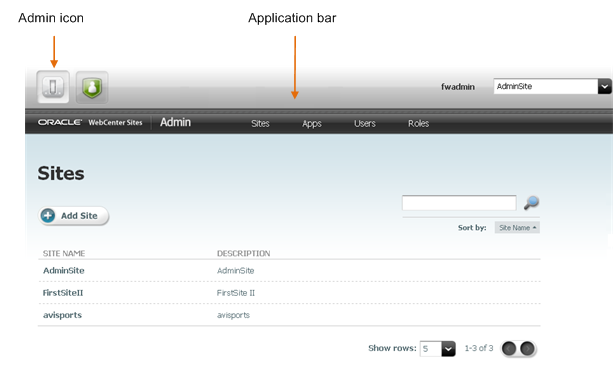Viewport: 613px width, 376px height.
Task: Go to the next page arrow button
Action: 527,348
